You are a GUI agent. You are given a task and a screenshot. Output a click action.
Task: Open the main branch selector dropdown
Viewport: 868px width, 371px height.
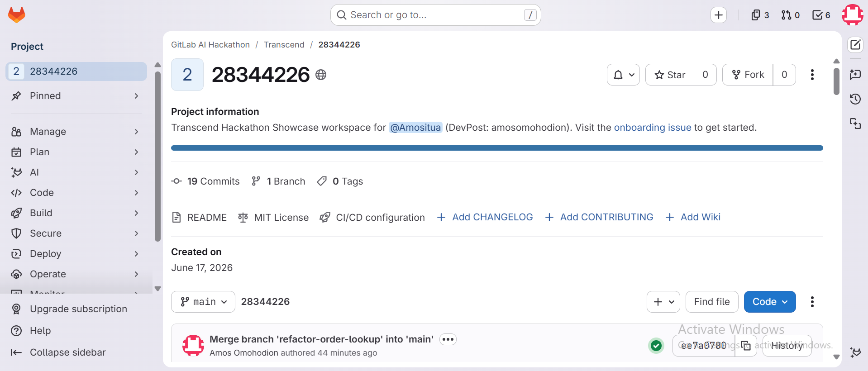(203, 302)
